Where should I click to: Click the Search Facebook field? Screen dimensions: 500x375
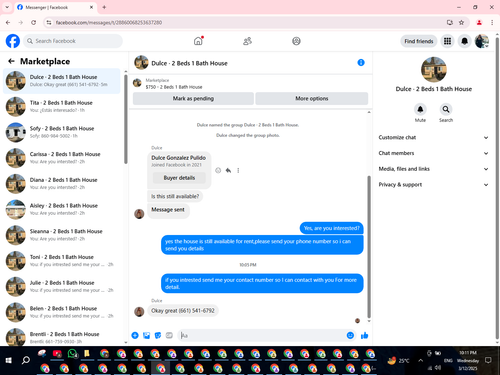[x=73, y=41]
